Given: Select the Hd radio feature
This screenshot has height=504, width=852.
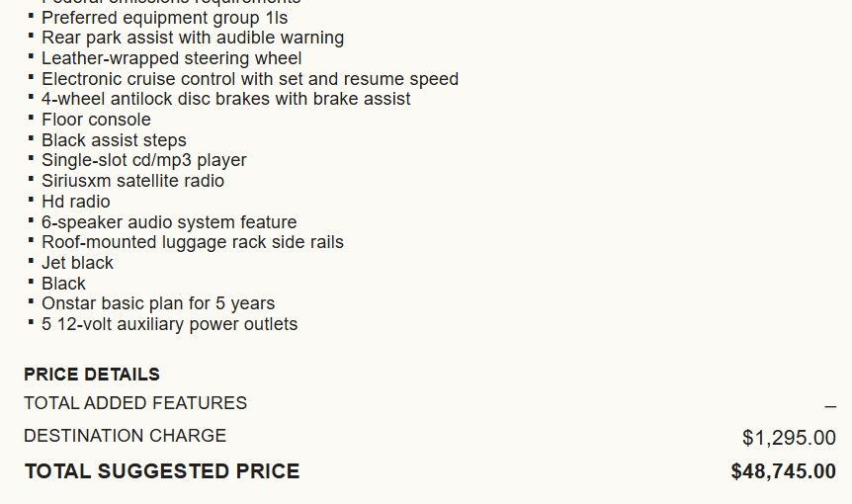Looking at the screenshot, I should pyautogui.click(x=76, y=202).
